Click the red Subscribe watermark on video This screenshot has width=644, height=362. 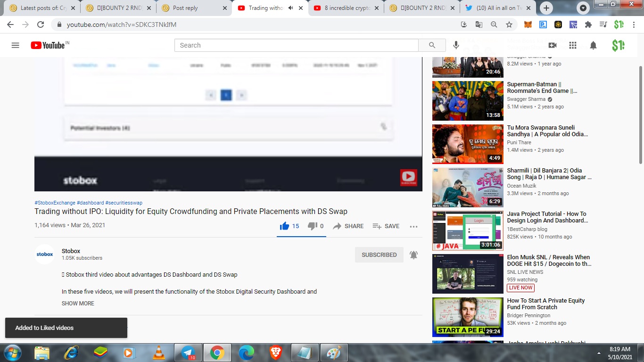point(408,178)
